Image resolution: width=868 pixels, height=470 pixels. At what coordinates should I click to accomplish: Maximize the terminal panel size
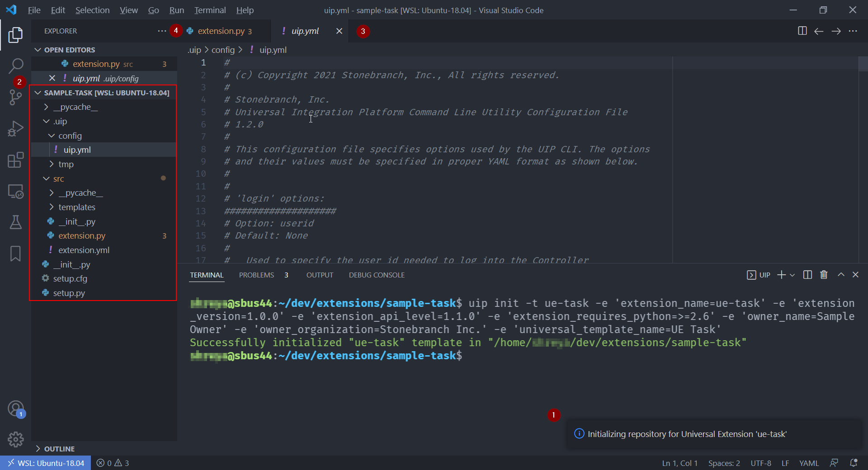click(x=841, y=275)
